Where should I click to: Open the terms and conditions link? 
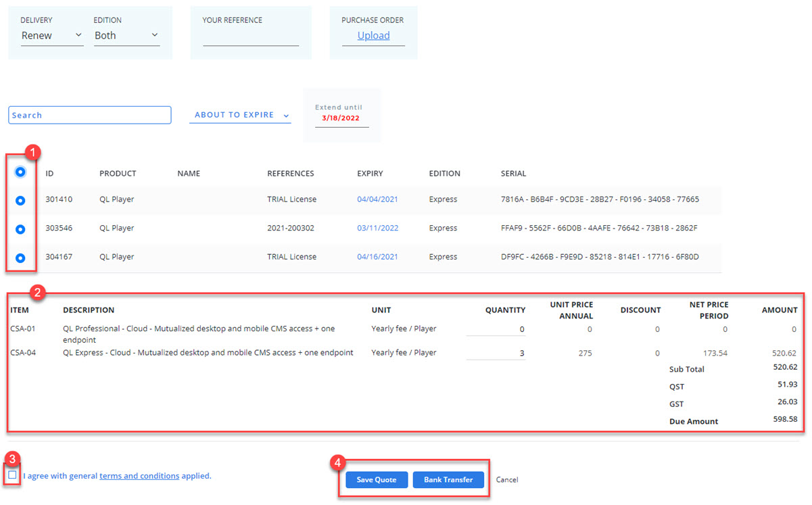[139, 476]
